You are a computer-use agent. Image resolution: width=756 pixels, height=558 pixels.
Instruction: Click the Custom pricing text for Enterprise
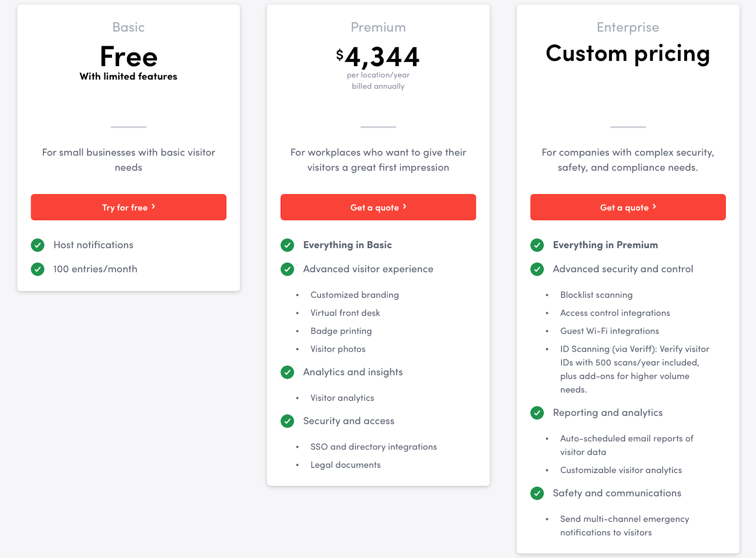pyautogui.click(x=627, y=54)
